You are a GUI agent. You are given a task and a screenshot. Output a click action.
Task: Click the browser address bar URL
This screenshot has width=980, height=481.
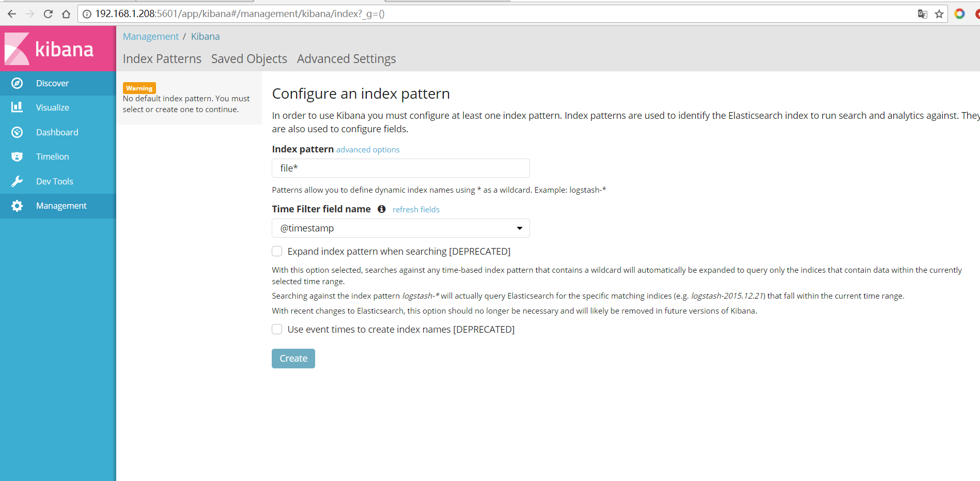click(240, 14)
